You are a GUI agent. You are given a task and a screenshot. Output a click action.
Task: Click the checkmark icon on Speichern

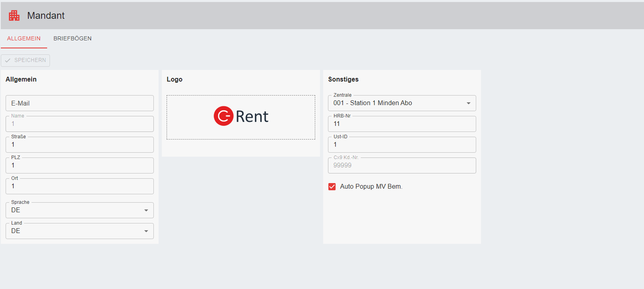(x=8, y=60)
